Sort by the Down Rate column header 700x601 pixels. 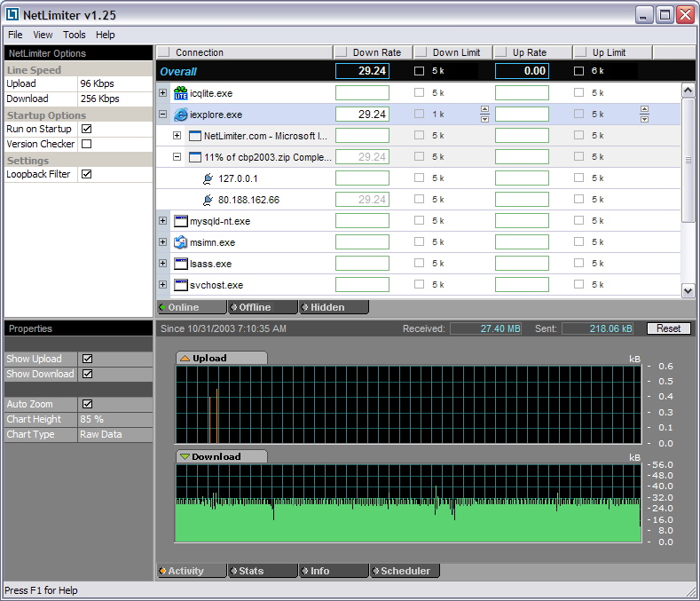click(x=373, y=52)
